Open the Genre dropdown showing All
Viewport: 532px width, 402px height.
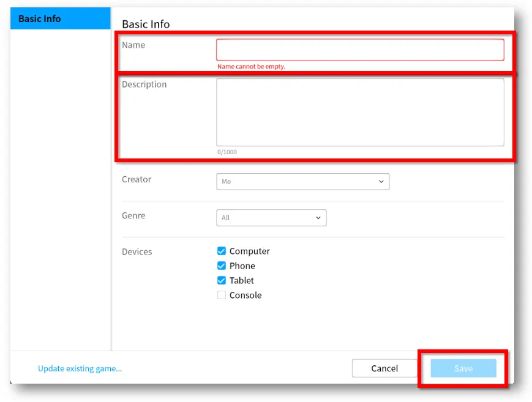271,218
